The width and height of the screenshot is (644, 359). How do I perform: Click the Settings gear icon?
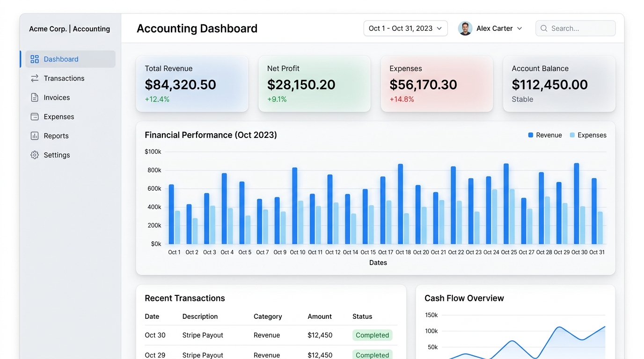[35, 155]
